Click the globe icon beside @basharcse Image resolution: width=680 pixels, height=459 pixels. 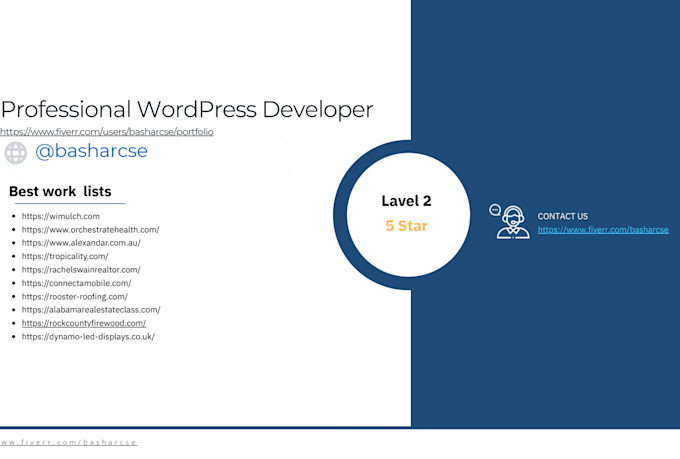[16, 153]
